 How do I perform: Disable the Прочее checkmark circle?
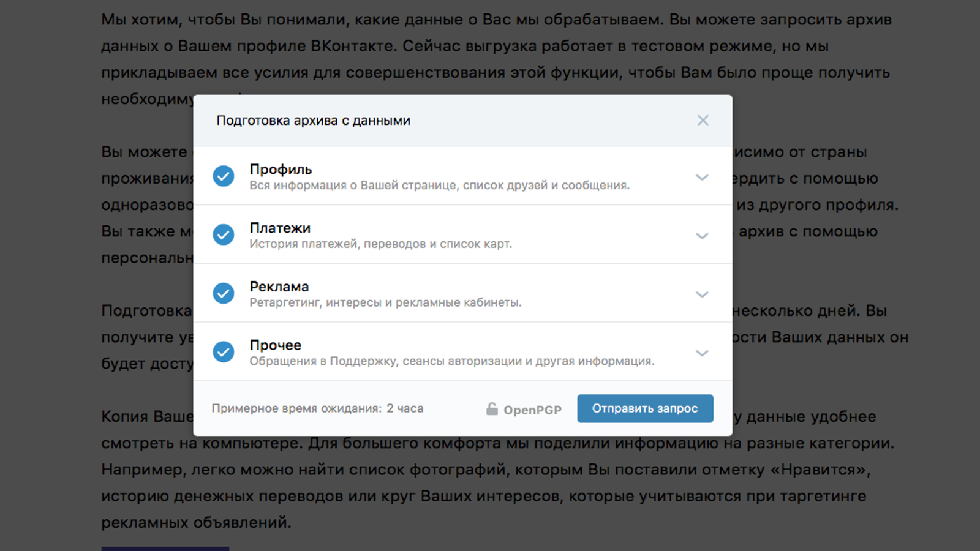224,352
